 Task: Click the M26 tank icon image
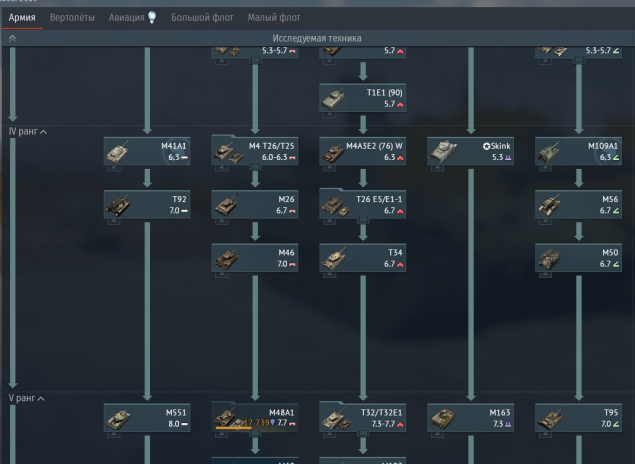(226, 206)
